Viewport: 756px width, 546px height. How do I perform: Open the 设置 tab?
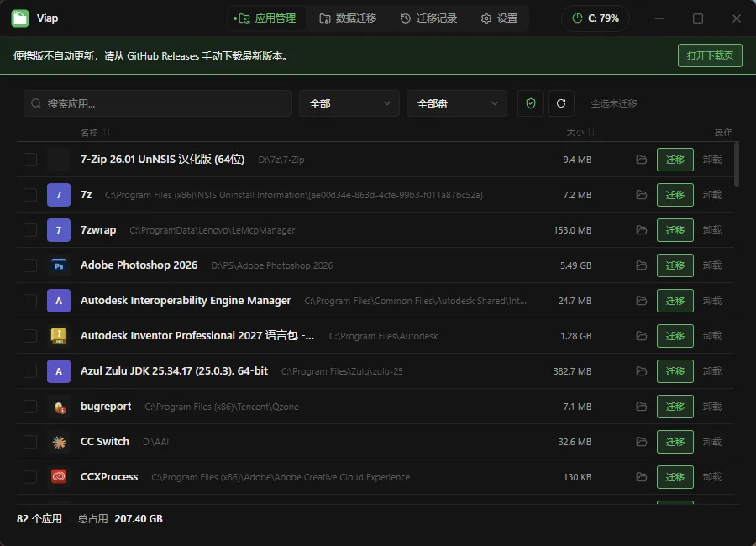500,18
